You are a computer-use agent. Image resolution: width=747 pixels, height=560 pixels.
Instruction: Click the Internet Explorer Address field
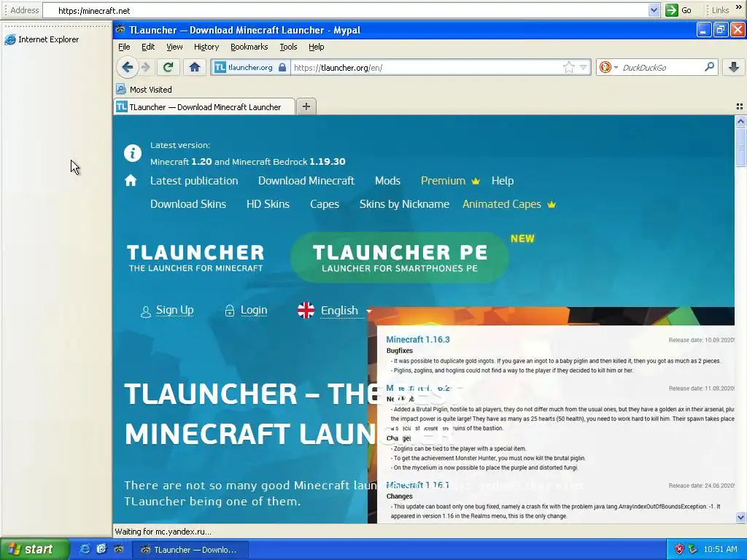click(345, 10)
